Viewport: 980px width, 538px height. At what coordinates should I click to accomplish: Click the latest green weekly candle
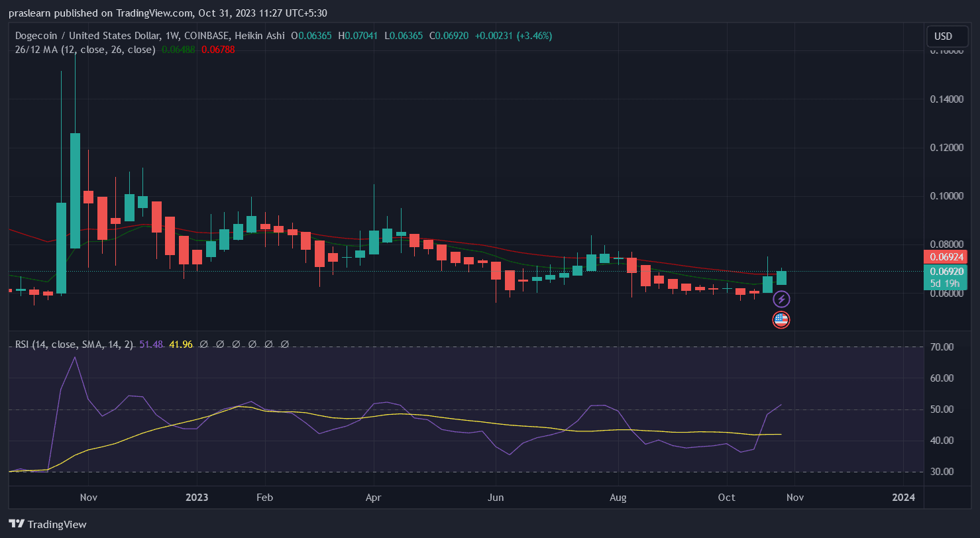(x=781, y=278)
